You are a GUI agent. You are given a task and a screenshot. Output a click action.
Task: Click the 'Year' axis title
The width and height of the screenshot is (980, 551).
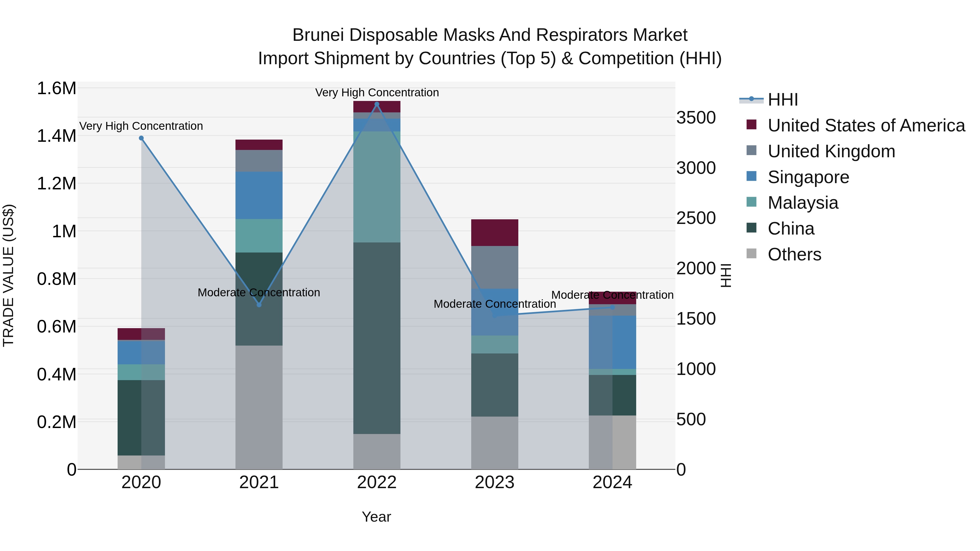[x=377, y=517]
